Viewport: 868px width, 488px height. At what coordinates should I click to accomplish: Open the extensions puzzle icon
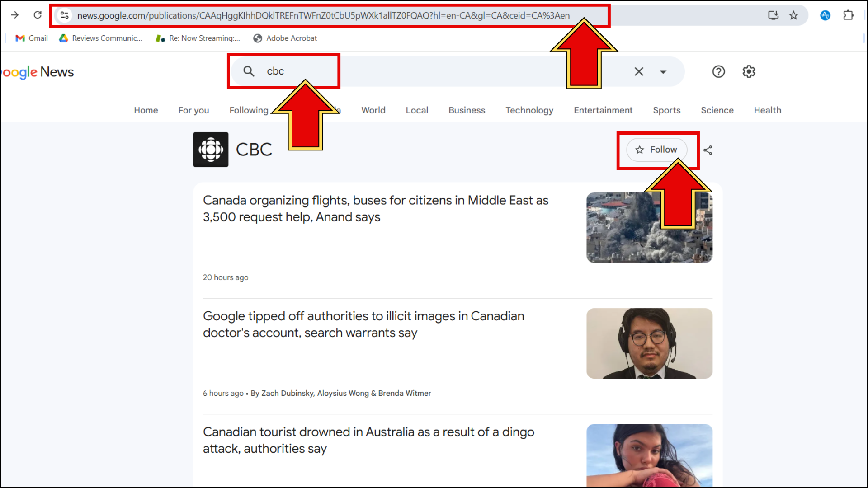pyautogui.click(x=848, y=15)
